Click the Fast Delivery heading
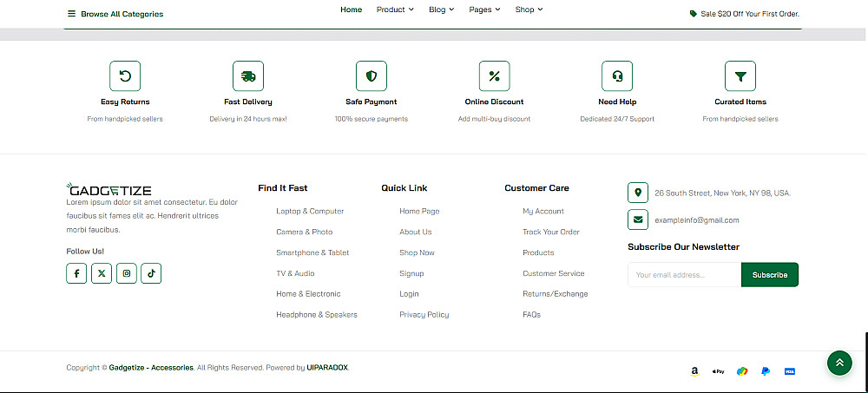Viewport: 868px width, 393px height. point(248,102)
